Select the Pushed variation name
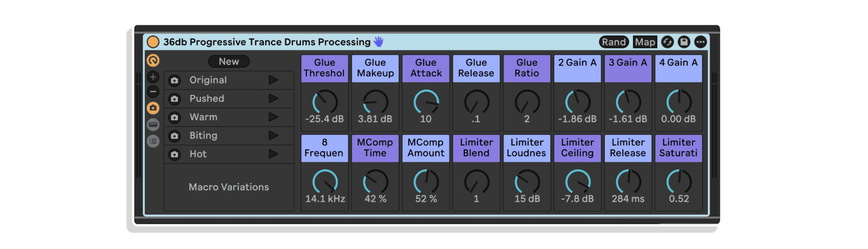Image resolution: width=868 pixels, height=249 pixels. click(207, 99)
